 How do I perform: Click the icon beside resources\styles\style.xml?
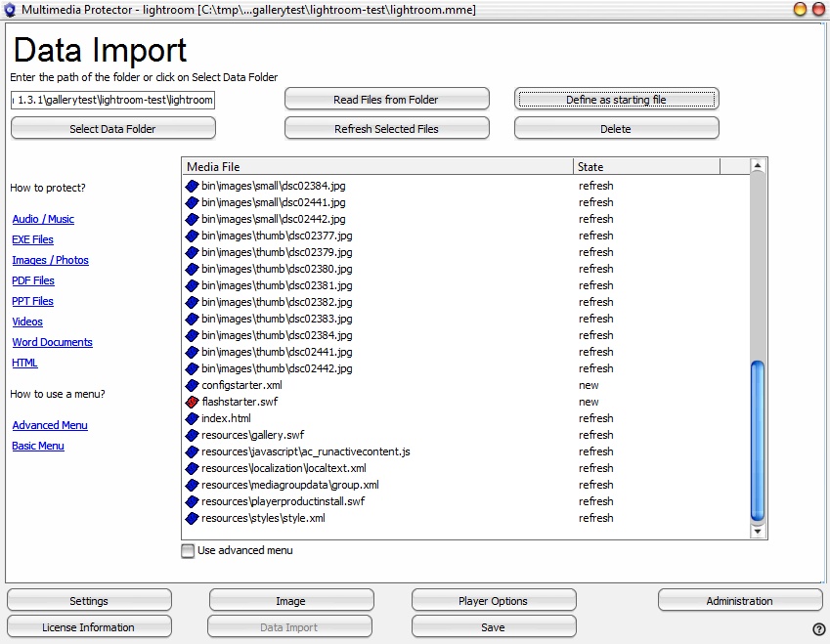(193, 518)
